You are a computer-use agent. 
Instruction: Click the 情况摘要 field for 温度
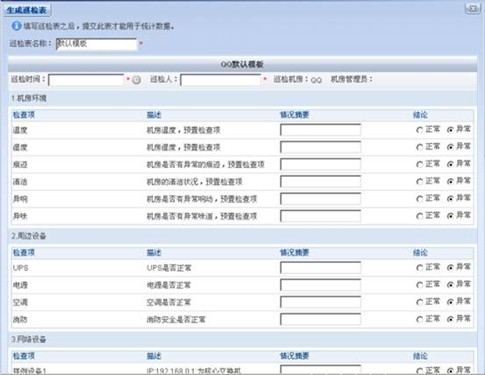click(x=320, y=130)
